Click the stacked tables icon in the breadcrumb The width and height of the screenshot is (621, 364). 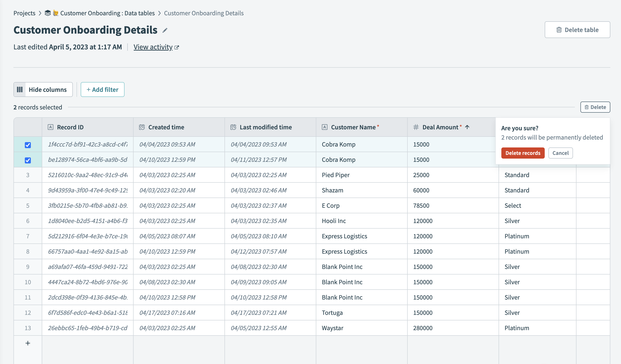coord(48,13)
